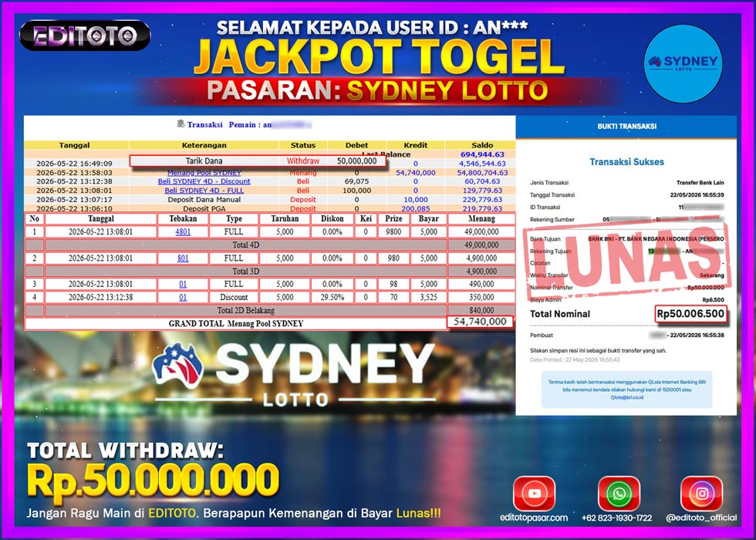Click the Debet column header
This screenshot has height=540, width=756.
pyautogui.click(x=356, y=145)
